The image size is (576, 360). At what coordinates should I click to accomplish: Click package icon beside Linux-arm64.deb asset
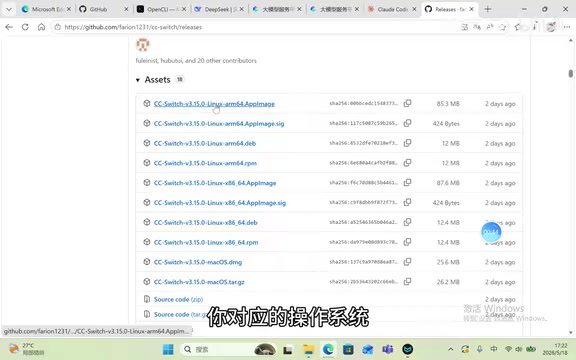(x=147, y=143)
